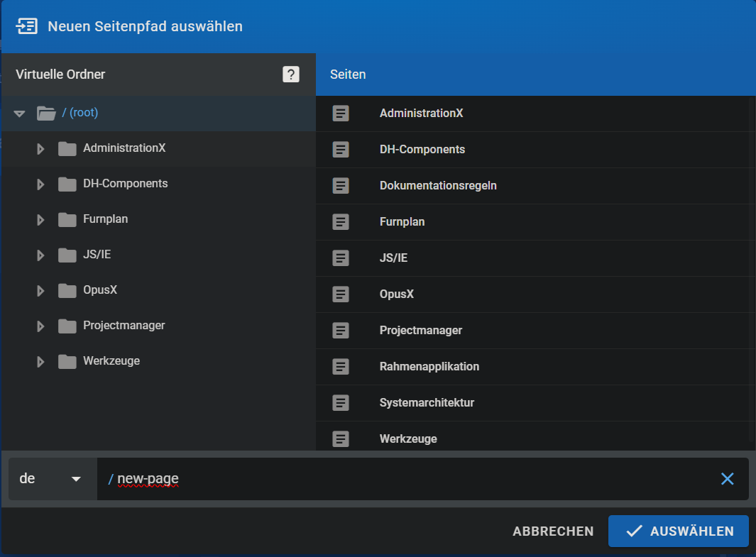Select the Projectmanager folder in tree

point(124,326)
